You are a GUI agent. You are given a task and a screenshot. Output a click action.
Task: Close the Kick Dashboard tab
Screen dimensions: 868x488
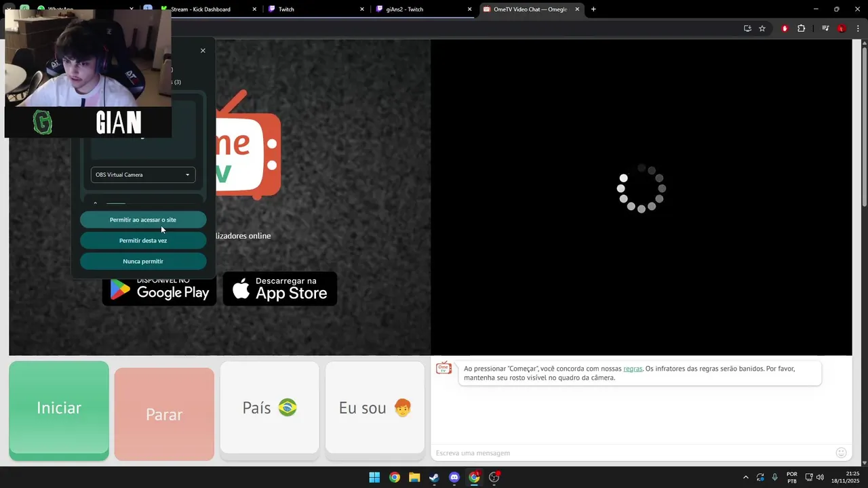click(x=254, y=9)
